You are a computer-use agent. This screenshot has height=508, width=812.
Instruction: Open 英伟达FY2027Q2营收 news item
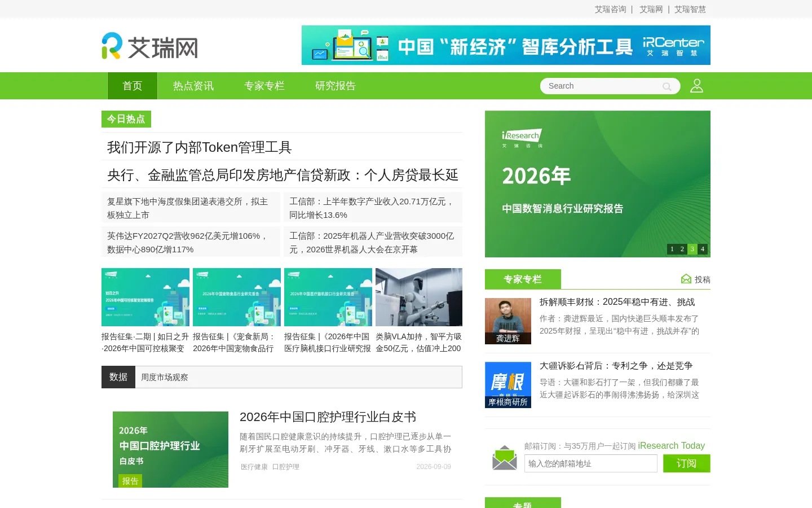coord(191,243)
